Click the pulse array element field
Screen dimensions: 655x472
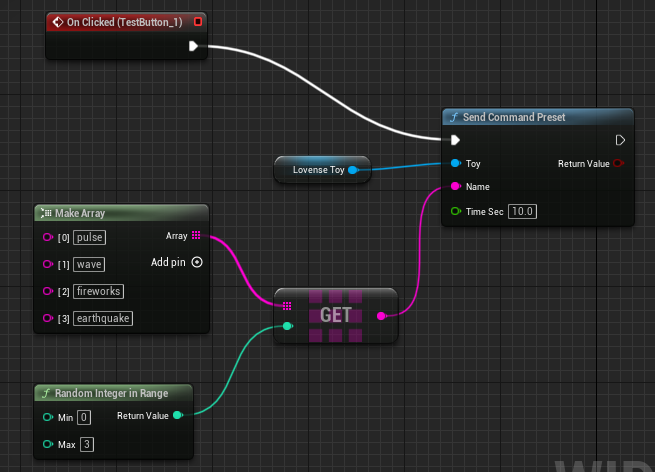click(89, 238)
